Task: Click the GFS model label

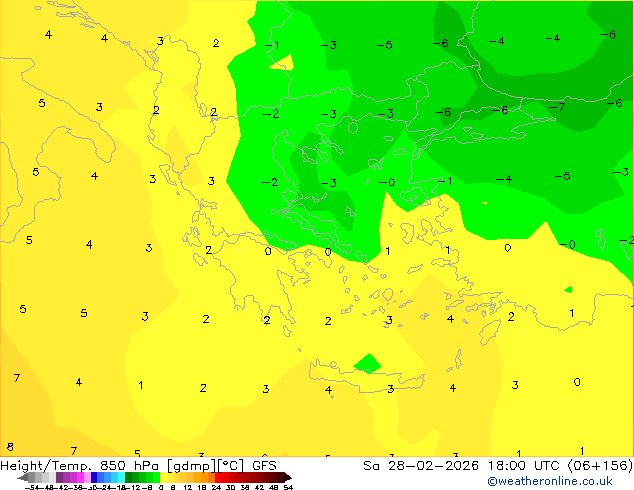Action: [x=264, y=466]
